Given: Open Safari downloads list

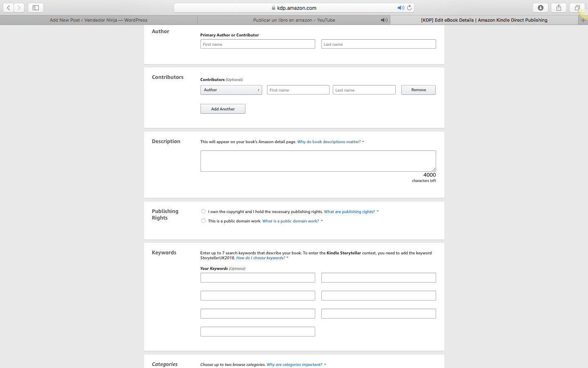Looking at the screenshot, I should (x=540, y=8).
